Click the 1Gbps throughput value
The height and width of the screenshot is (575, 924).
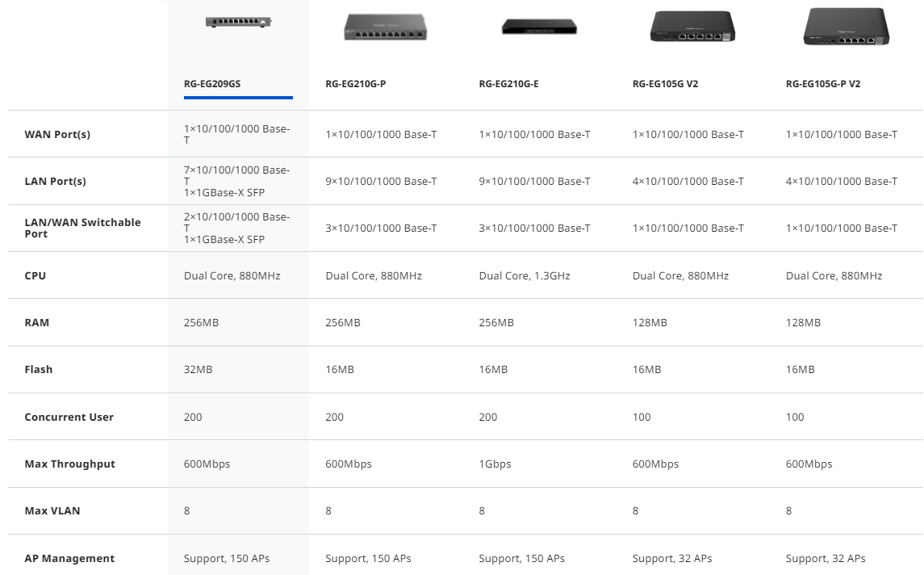click(x=495, y=464)
